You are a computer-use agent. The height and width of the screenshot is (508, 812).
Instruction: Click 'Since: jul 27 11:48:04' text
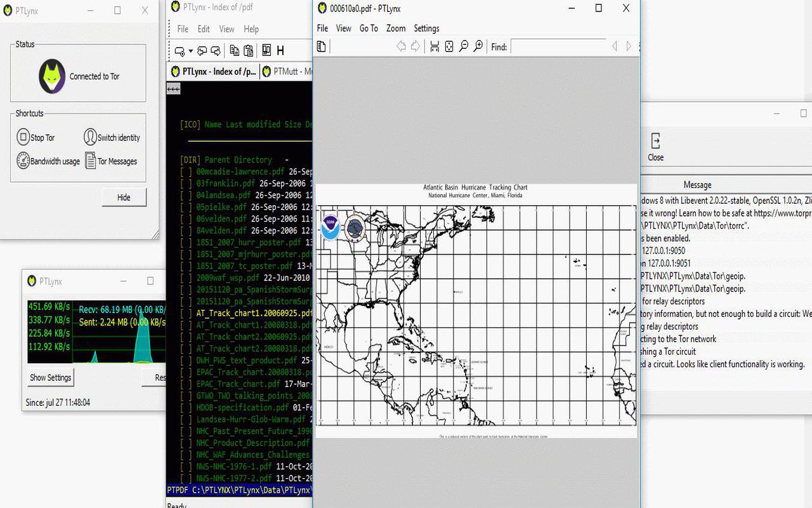[x=58, y=403]
